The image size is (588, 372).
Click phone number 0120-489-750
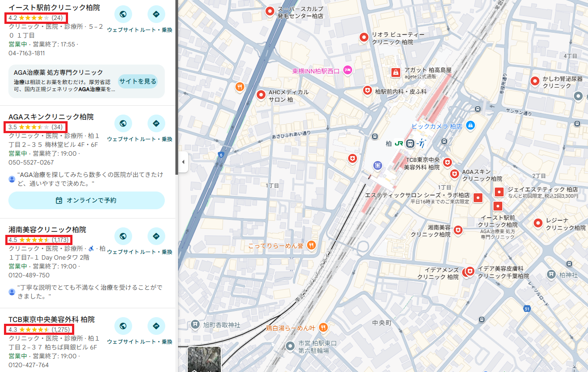pos(29,275)
